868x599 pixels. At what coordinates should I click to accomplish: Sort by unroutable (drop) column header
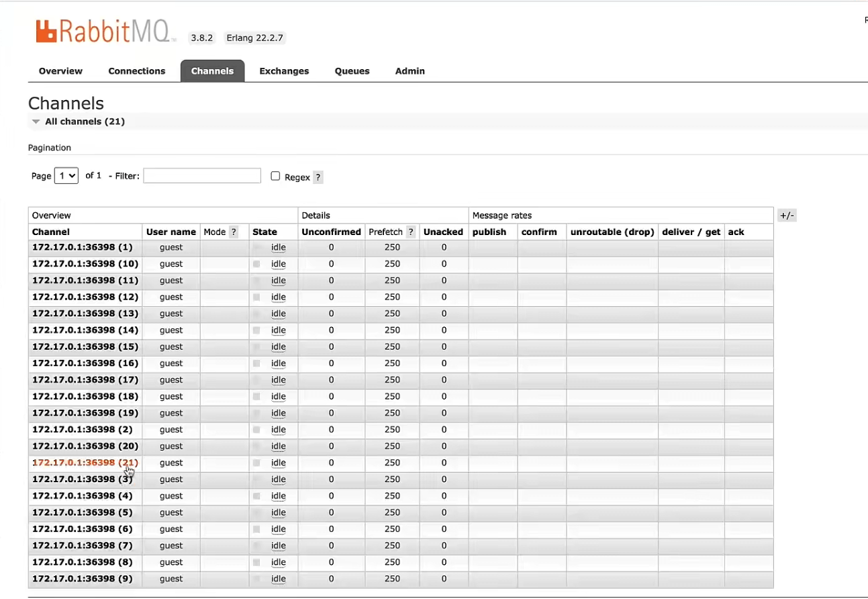(612, 232)
